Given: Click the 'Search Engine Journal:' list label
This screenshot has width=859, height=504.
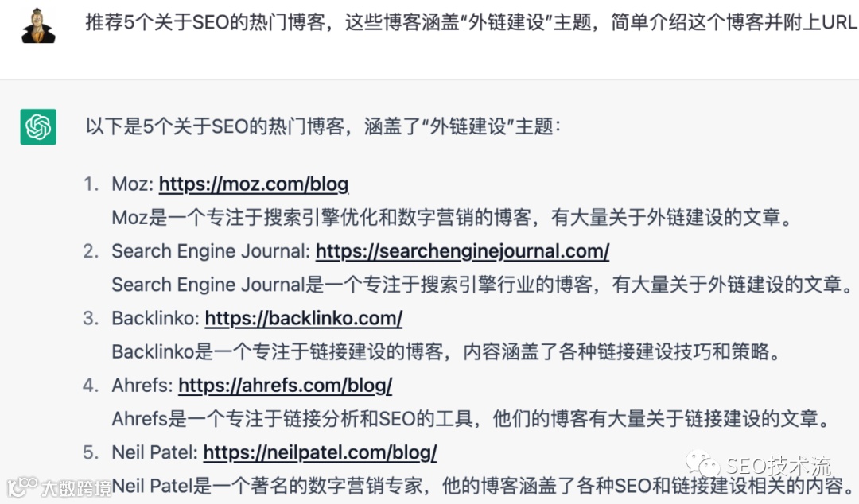Looking at the screenshot, I should pos(211,251).
